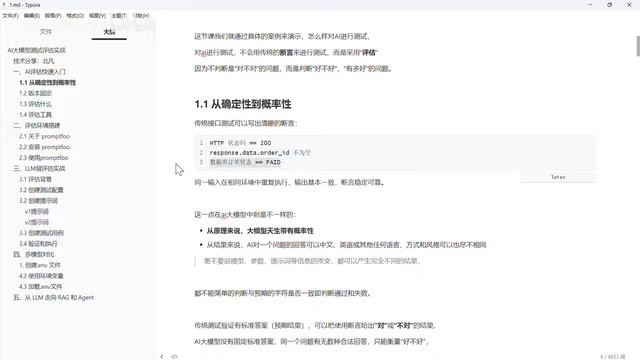The image size is (640, 360).
Task: Navigate to 3.2 创建提示词
Action: pyautogui.click(x=38, y=200)
